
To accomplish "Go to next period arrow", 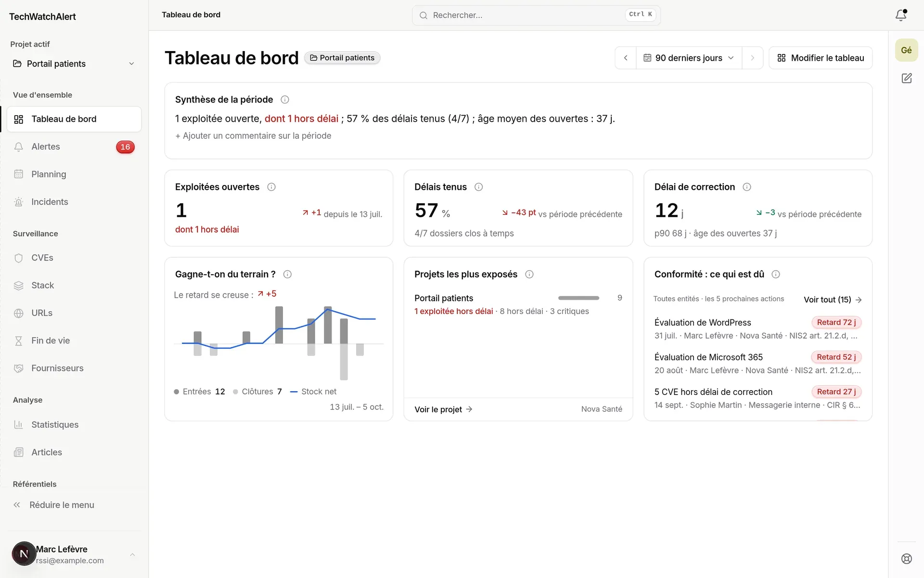I will [753, 58].
